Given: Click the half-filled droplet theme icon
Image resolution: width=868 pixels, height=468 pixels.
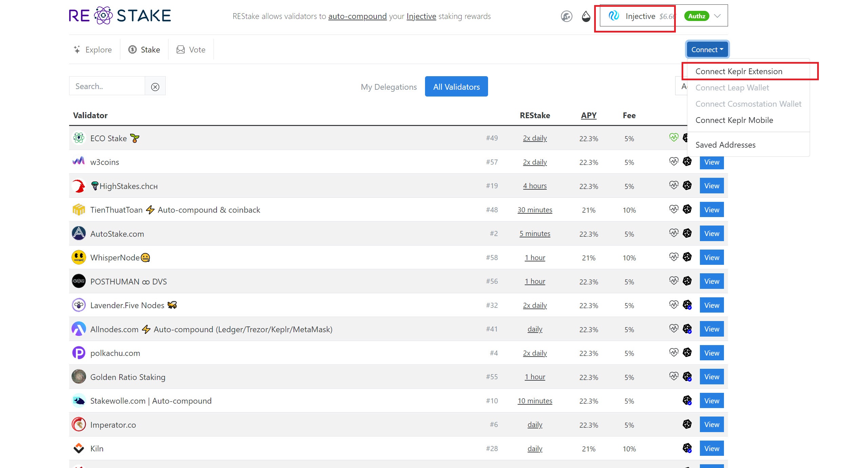Looking at the screenshot, I should coord(586,16).
